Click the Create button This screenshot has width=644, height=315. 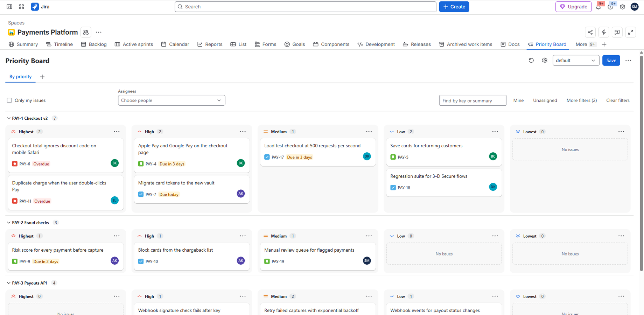coord(454,7)
